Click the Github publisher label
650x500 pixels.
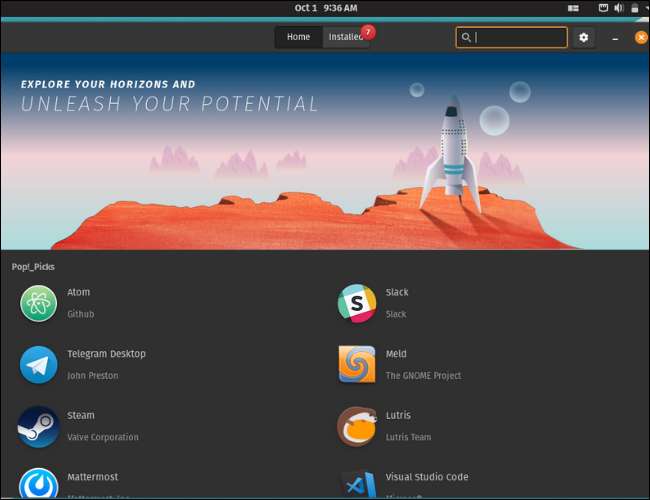(81, 314)
